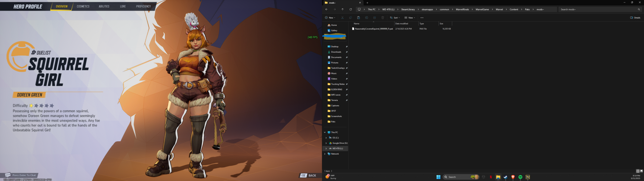The image size is (644, 181).
Task: Open Spotify from the taskbar
Action: tap(520, 177)
